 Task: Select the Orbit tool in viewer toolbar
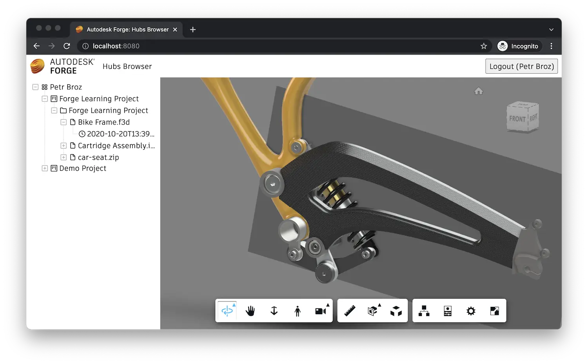coord(227,311)
